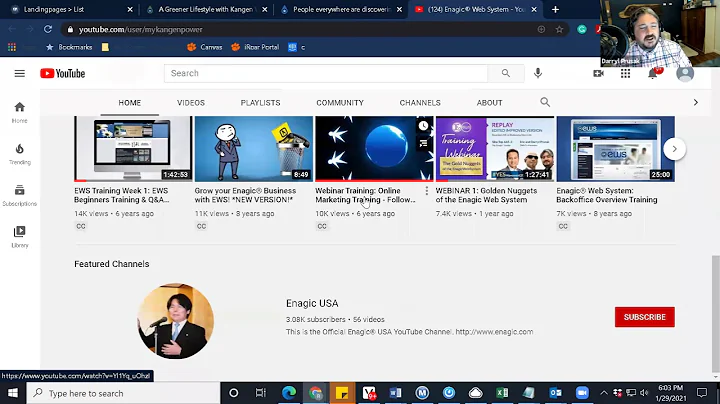Image resolution: width=720 pixels, height=404 pixels.
Task: Switch to A Greener Lifestyle with Kangen tab
Action: [x=206, y=9]
